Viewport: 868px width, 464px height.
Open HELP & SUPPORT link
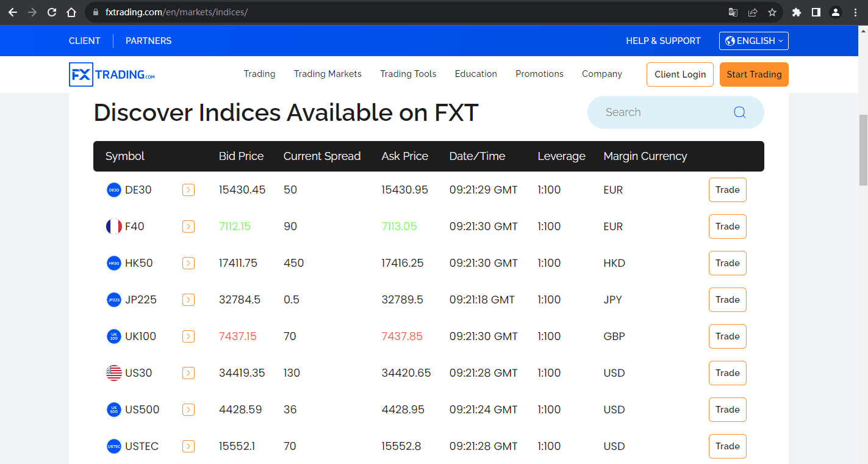tap(663, 41)
